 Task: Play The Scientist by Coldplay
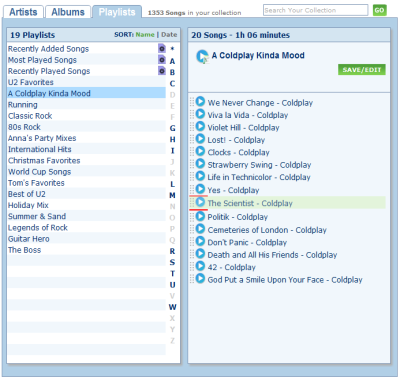pos(200,202)
